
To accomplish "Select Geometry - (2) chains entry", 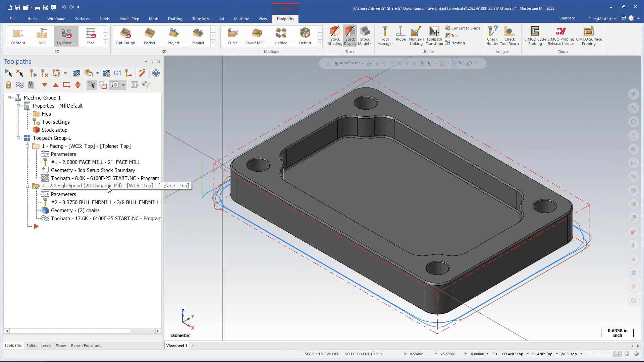I will [75, 210].
